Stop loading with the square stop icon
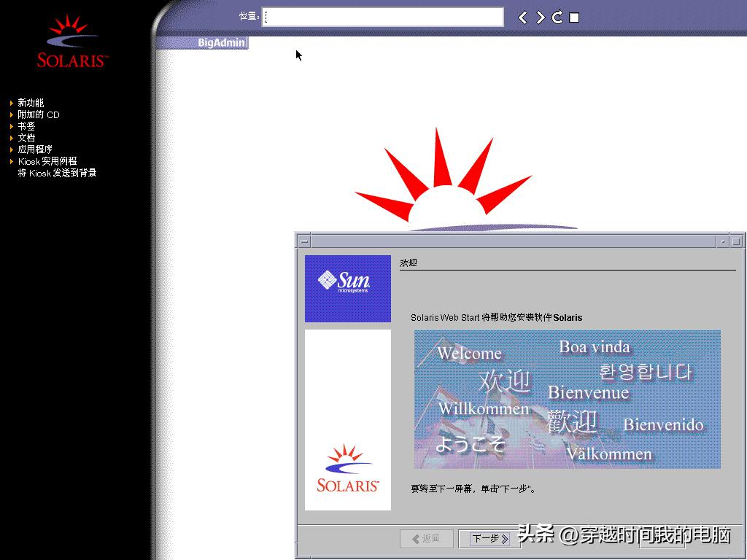Screen dimensions: 747x560 pyautogui.click(x=574, y=17)
